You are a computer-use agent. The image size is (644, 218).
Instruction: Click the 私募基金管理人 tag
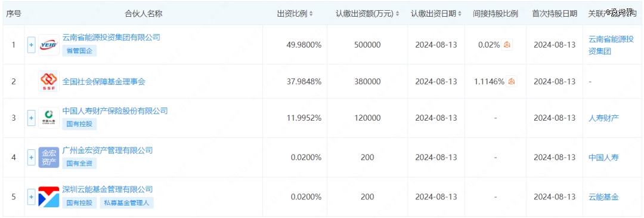126,203
